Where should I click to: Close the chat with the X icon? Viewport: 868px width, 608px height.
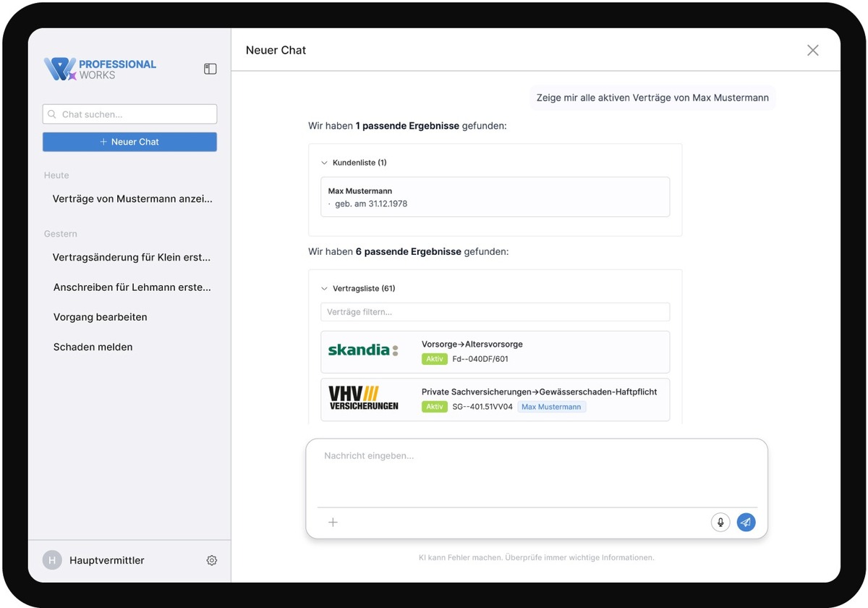(x=813, y=50)
